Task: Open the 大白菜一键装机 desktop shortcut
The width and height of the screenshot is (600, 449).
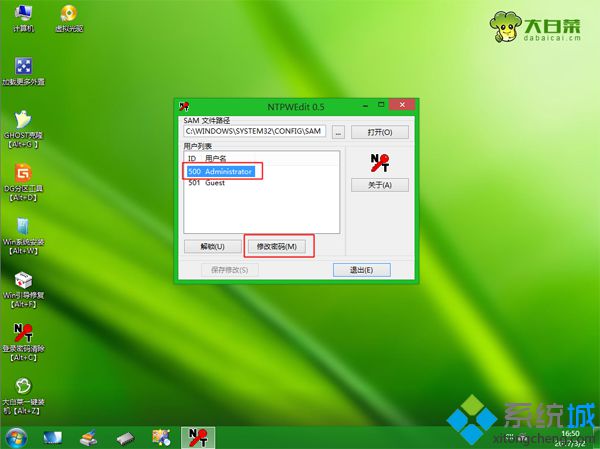Action: click(x=23, y=396)
